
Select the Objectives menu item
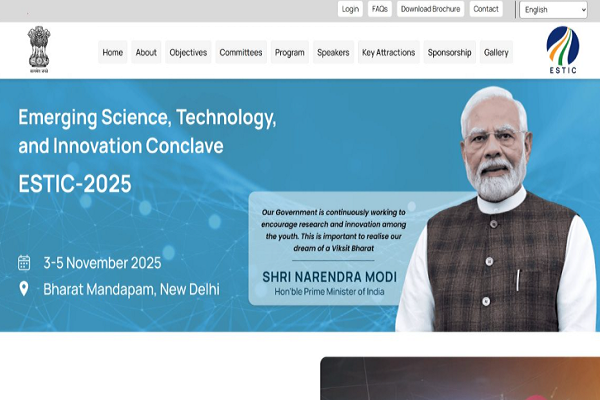[188, 52]
